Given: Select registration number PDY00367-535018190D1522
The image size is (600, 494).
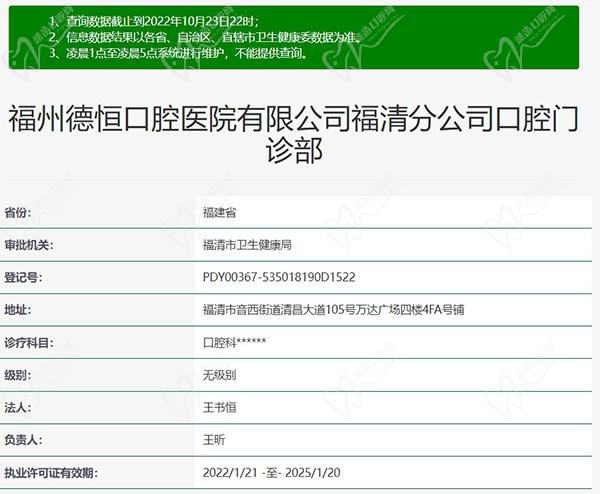Looking at the screenshot, I should (x=279, y=277).
